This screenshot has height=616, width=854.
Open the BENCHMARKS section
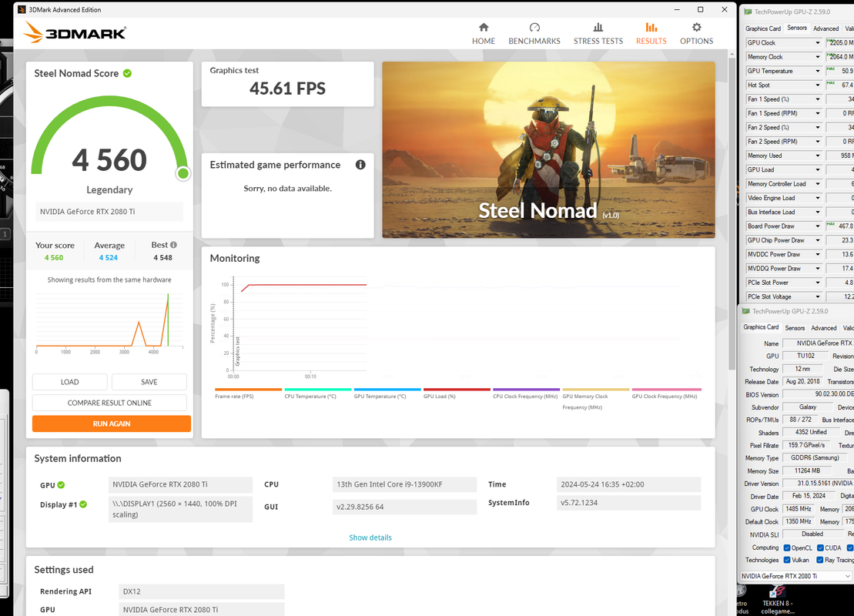click(534, 34)
